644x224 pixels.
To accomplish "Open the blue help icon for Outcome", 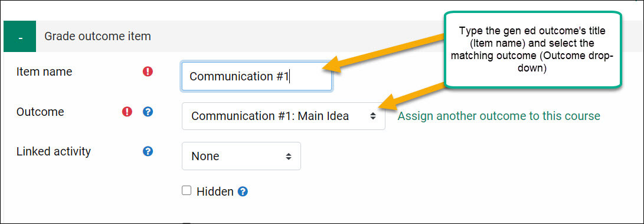I will [x=148, y=111].
